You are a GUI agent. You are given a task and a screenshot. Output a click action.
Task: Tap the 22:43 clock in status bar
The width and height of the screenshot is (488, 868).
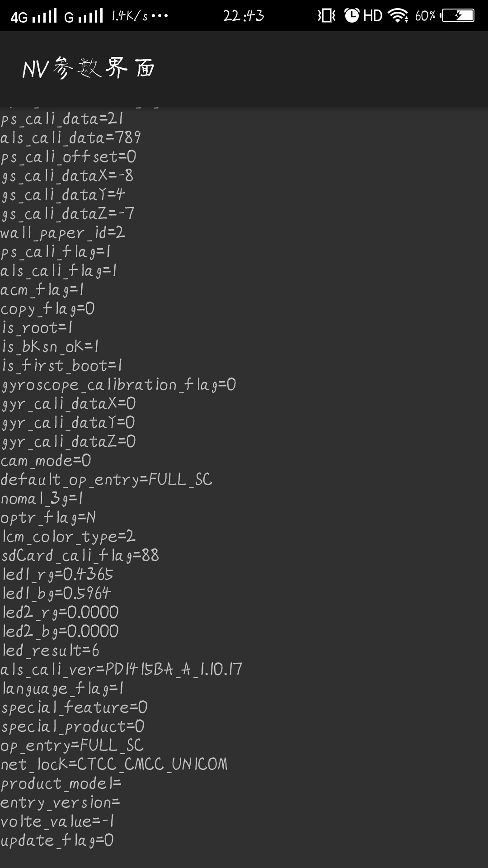(244, 16)
